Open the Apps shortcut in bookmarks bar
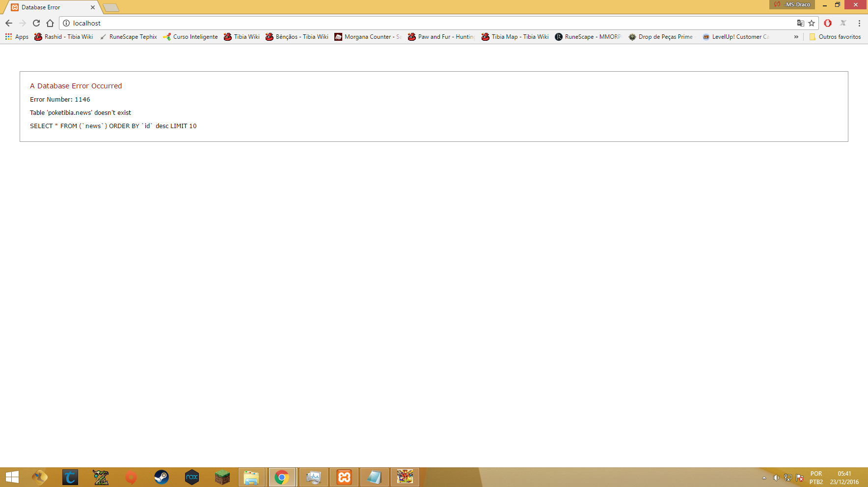The width and height of the screenshot is (868, 487). pos(17,37)
